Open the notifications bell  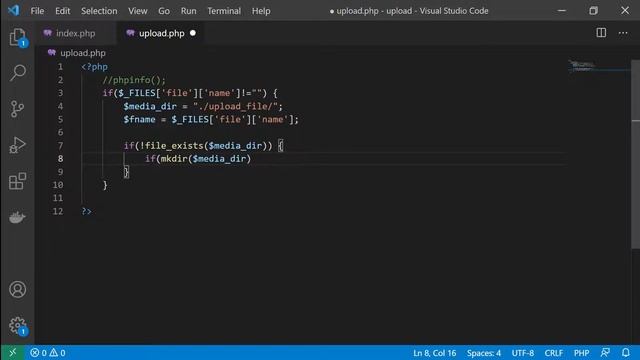tap(626, 353)
